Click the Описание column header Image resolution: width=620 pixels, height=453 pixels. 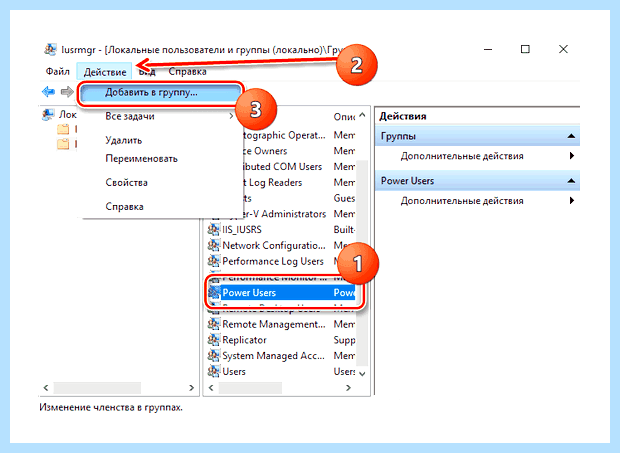tap(344, 117)
